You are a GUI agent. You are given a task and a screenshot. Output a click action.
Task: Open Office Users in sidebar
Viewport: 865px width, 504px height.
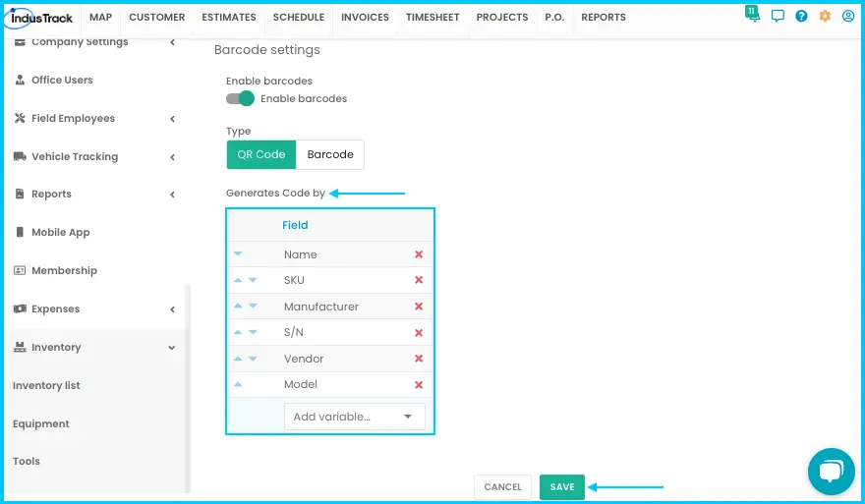click(62, 80)
